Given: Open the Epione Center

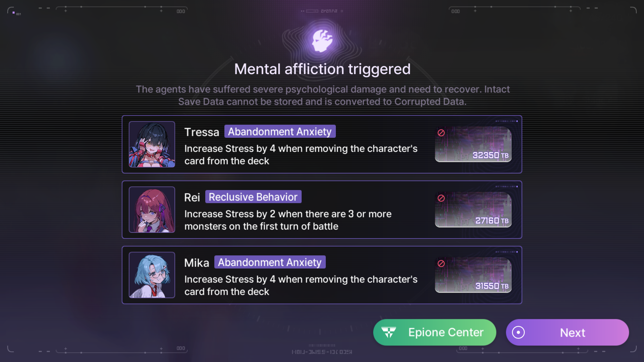Looking at the screenshot, I should (x=434, y=332).
